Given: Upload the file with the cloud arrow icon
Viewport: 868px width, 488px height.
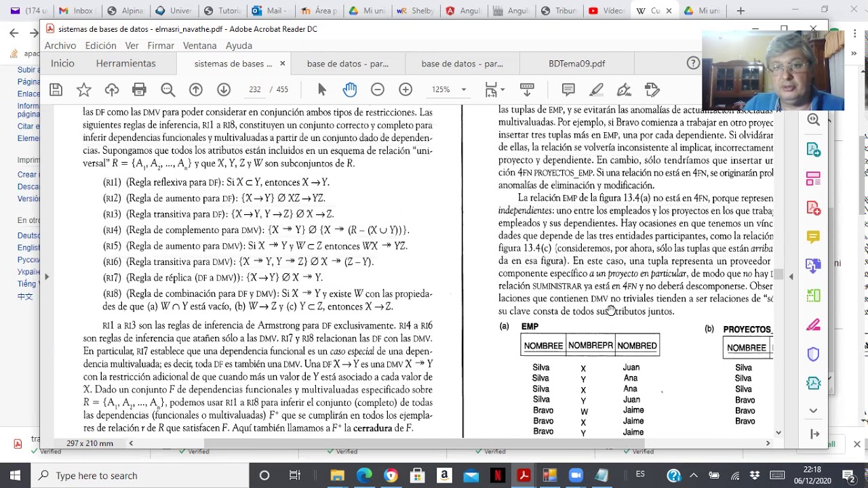Looking at the screenshot, I should 112,89.
